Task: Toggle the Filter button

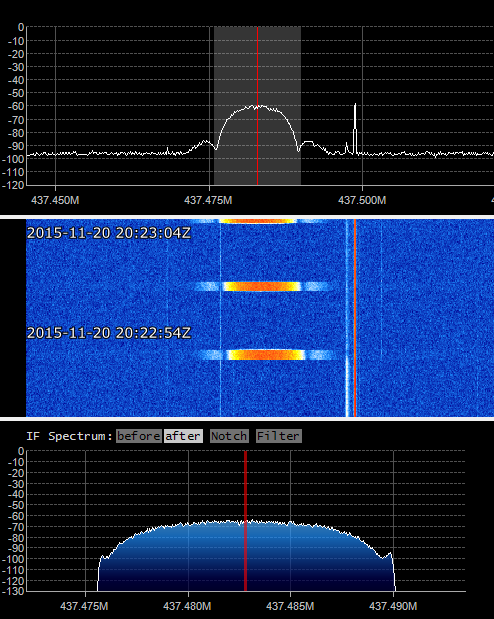Action: point(278,436)
